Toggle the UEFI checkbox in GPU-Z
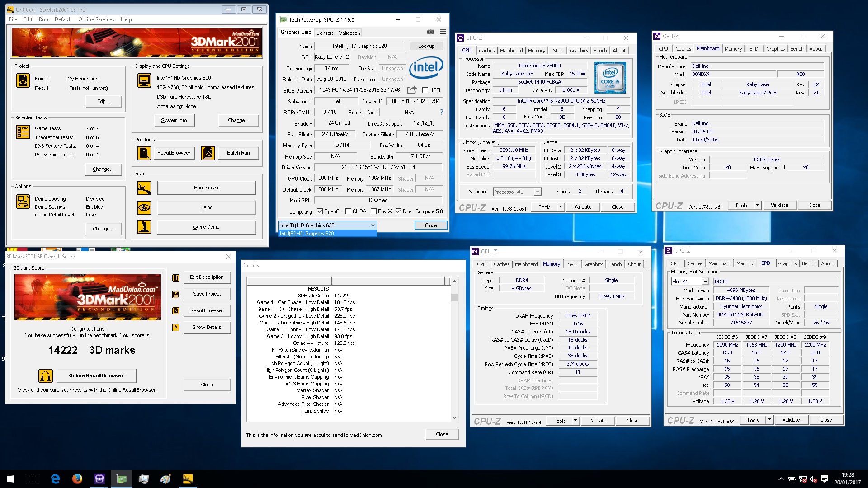 (425, 90)
